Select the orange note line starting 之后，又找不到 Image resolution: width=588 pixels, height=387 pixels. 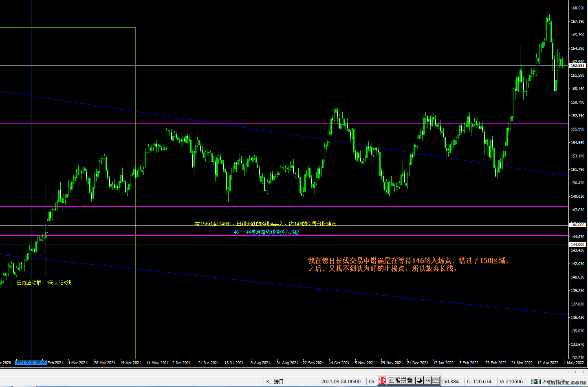383,269
